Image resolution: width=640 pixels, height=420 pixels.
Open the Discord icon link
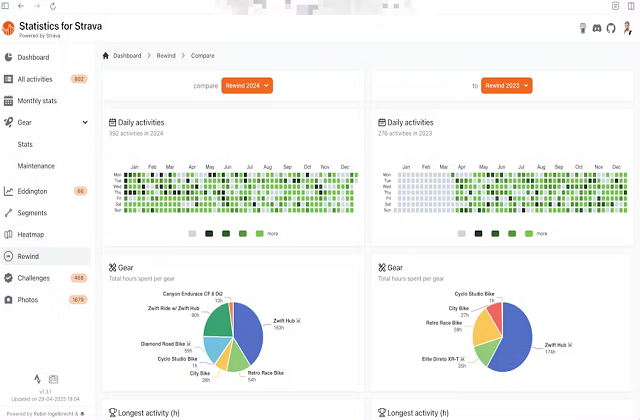[x=597, y=28]
